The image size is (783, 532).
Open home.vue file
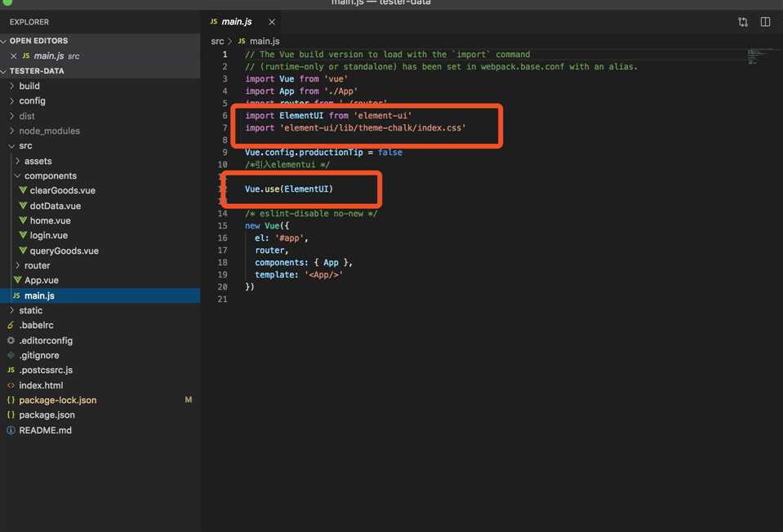[100, 220]
